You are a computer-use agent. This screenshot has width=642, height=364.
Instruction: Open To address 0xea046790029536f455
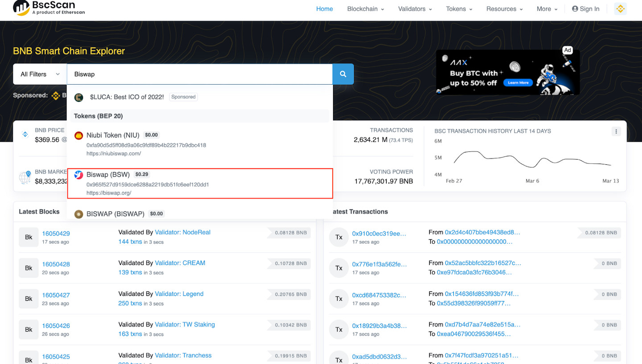point(474,334)
